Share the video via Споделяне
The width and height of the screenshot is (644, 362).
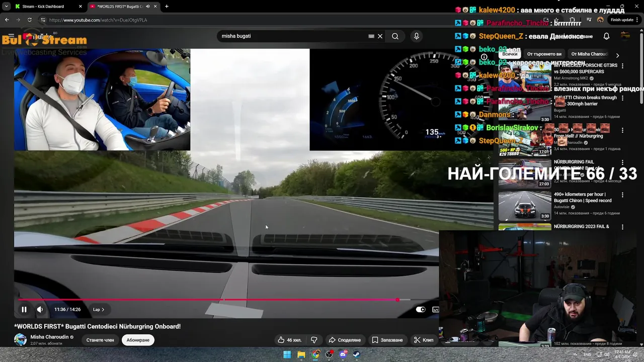(x=345, y=340)
